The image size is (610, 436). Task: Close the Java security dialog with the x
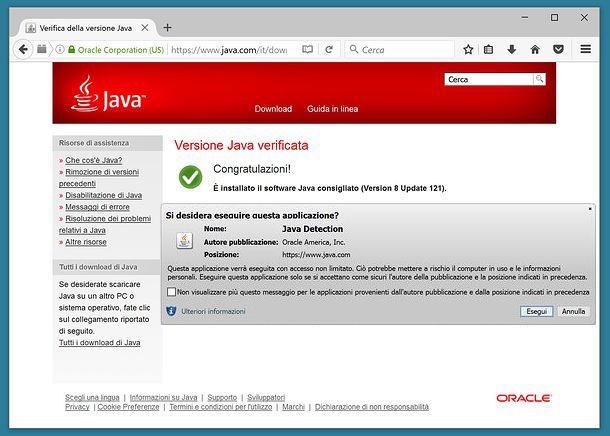point(590,209)
